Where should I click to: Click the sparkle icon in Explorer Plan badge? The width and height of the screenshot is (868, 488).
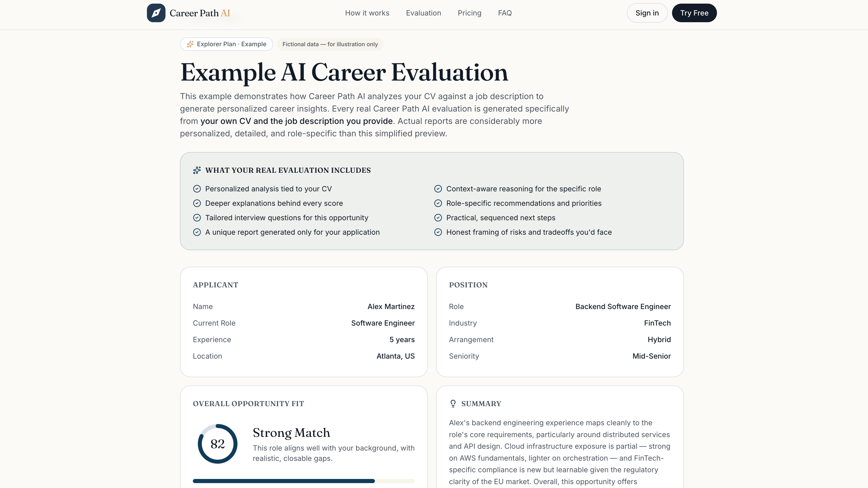190,44
